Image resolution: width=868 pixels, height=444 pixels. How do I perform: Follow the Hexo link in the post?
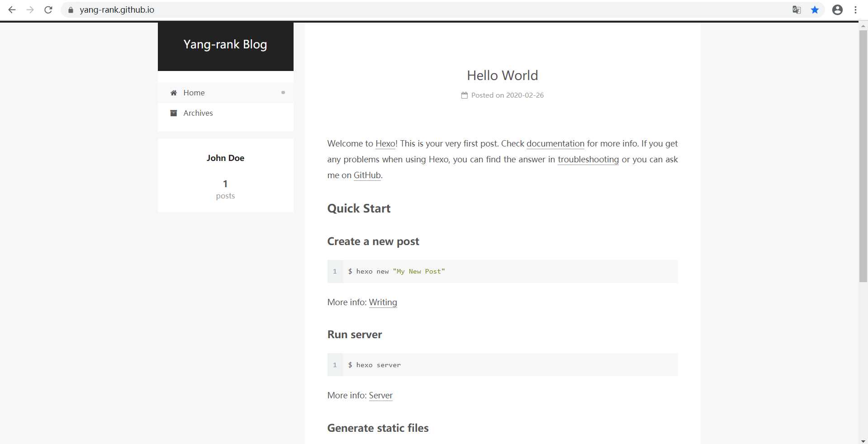click(385, 143)
